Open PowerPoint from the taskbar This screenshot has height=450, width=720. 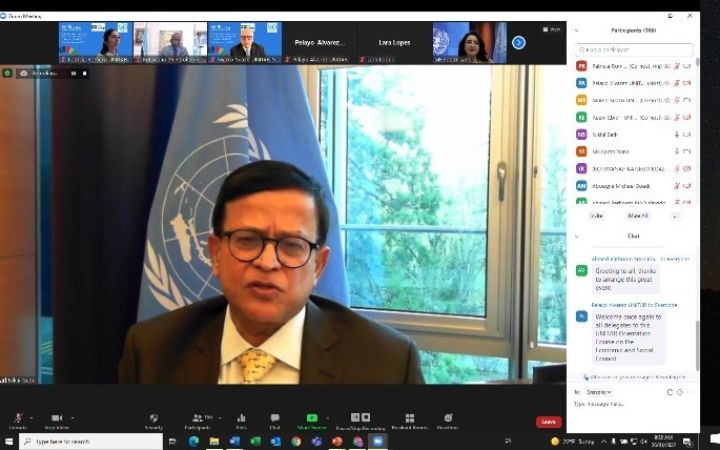click(x=337, y=441)
